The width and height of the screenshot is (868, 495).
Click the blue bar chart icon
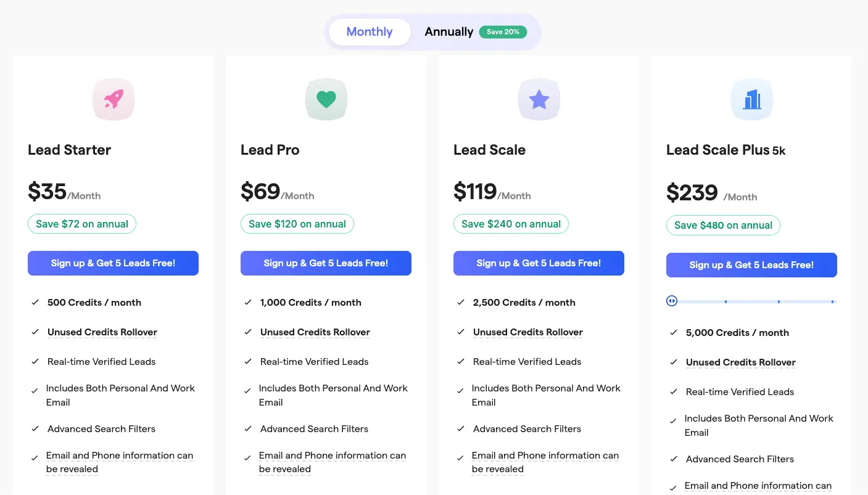tap(752, 99)
